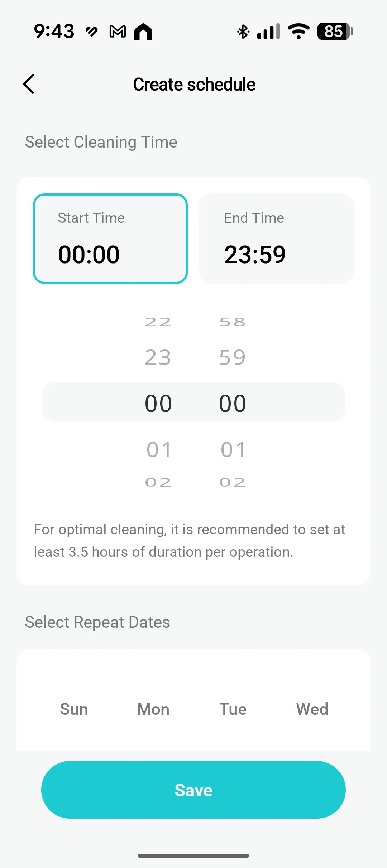This screenshot has height=868, width=387.
Task: Tap the Wi-Fi status icon
Action: pyautogui.click(x=299, y=32)
